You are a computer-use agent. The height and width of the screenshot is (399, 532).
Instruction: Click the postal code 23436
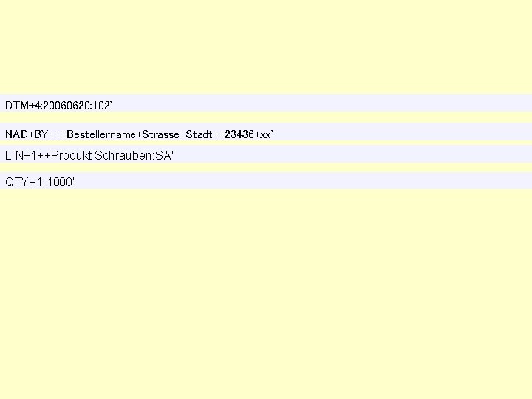click(x=239, y=134)
